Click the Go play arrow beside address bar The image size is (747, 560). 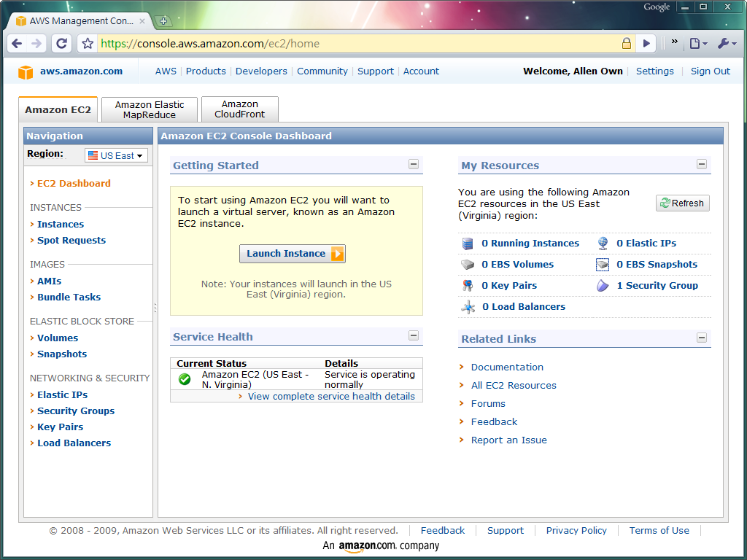[x=646, y=43]
